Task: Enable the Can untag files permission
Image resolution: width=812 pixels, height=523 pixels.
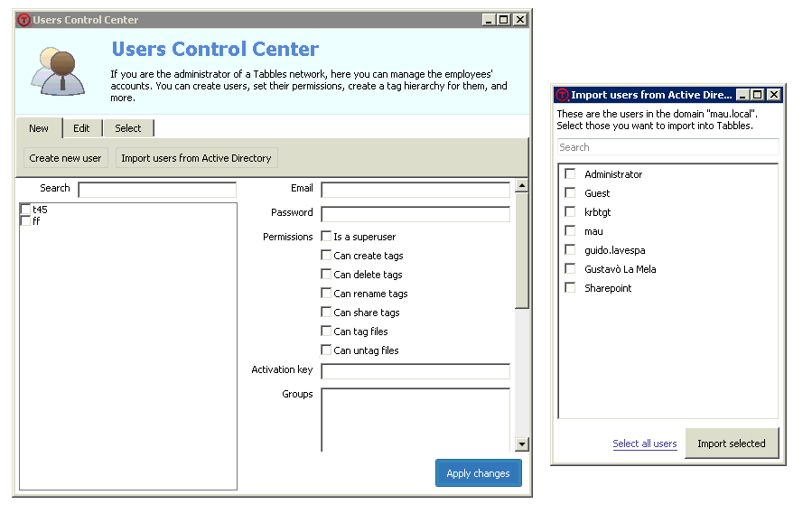Action: [326, 350]
